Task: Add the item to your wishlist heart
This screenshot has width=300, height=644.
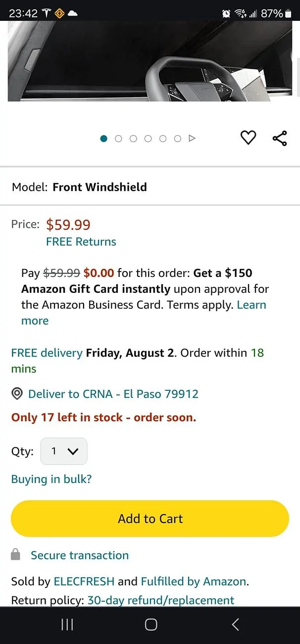Action: [x=248, y=138]
